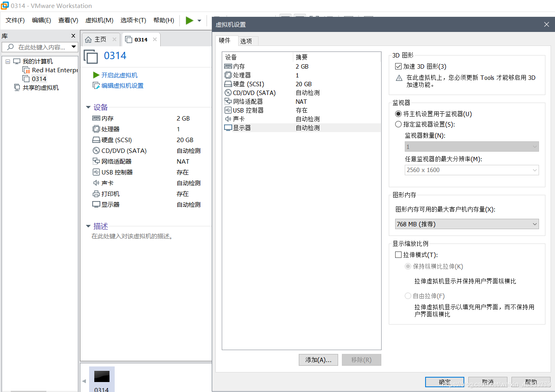Viewport: 555px width, 392px height.
Task: Open the 768 MB graphics memory dropdown
Action: pos(467,224)
